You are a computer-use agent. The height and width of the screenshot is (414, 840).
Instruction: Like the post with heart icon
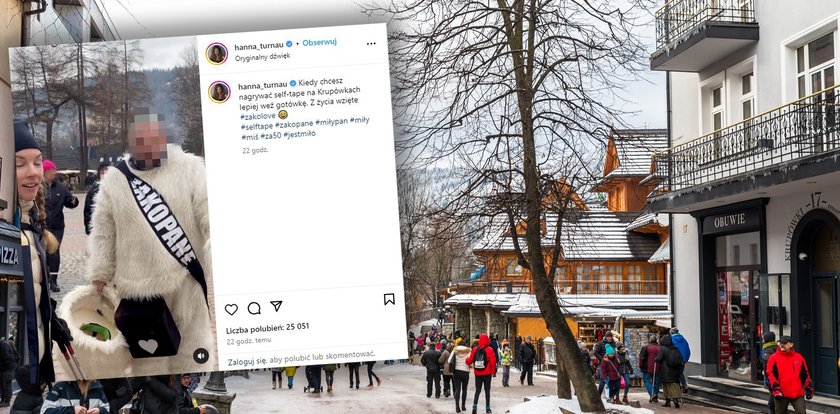(231, 309)
